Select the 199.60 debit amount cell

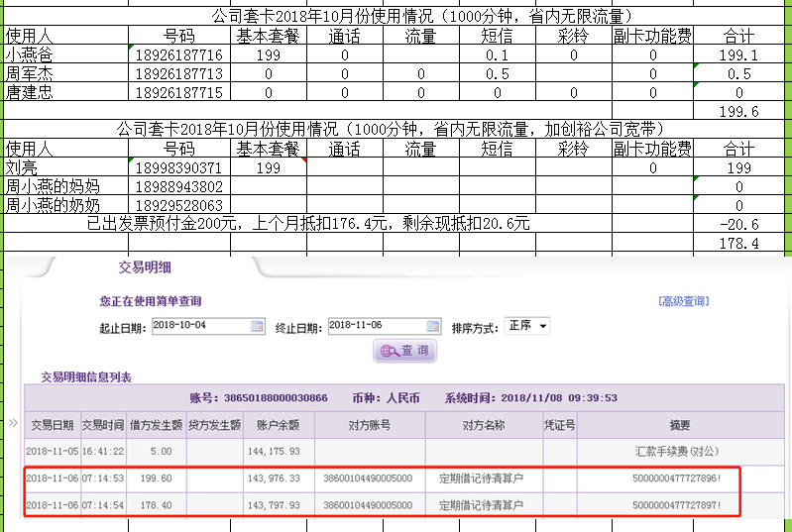tap(157, 479)
